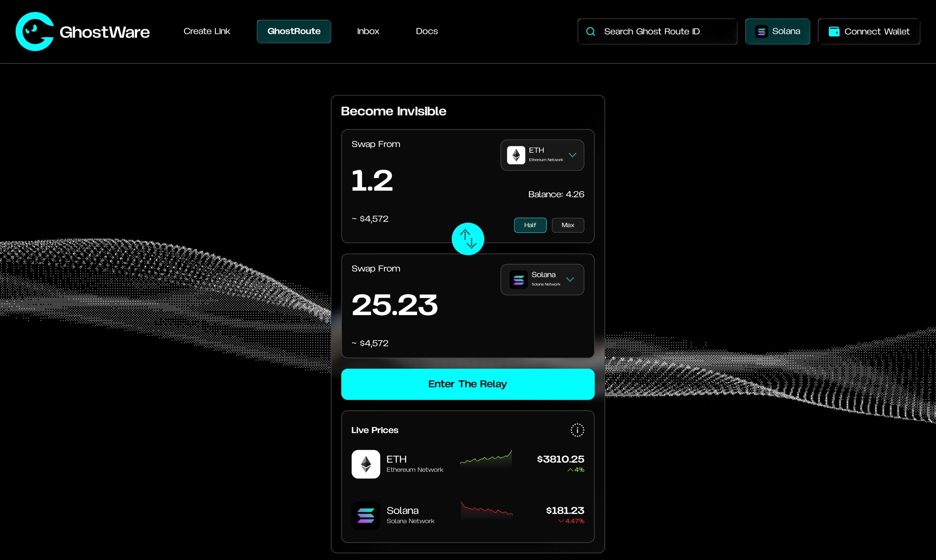Click the swap direction arrows icon
The image size is (936, 560).
click(x=468, y=239)
